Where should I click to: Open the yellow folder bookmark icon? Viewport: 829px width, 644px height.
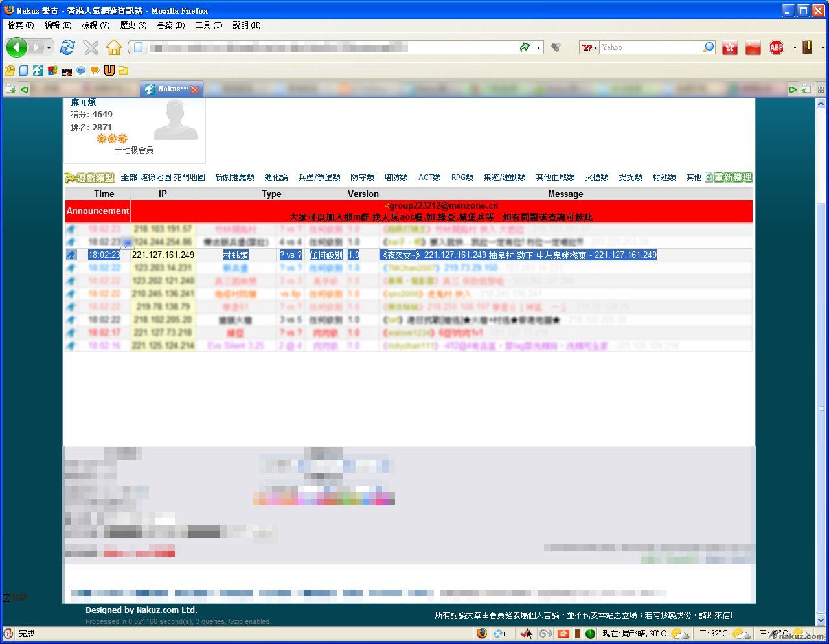pyautogui.click(x=123, y=71)
